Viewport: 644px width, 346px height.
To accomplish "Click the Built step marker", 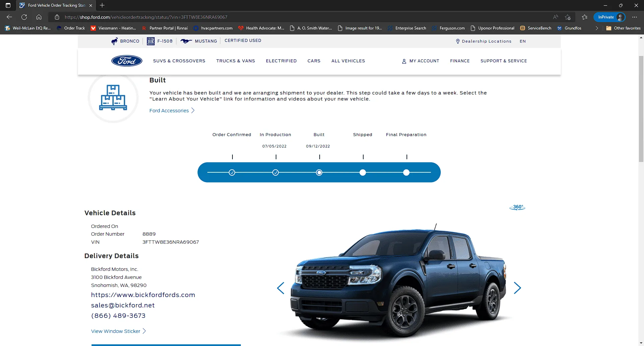I will click(x=319, y=172).
